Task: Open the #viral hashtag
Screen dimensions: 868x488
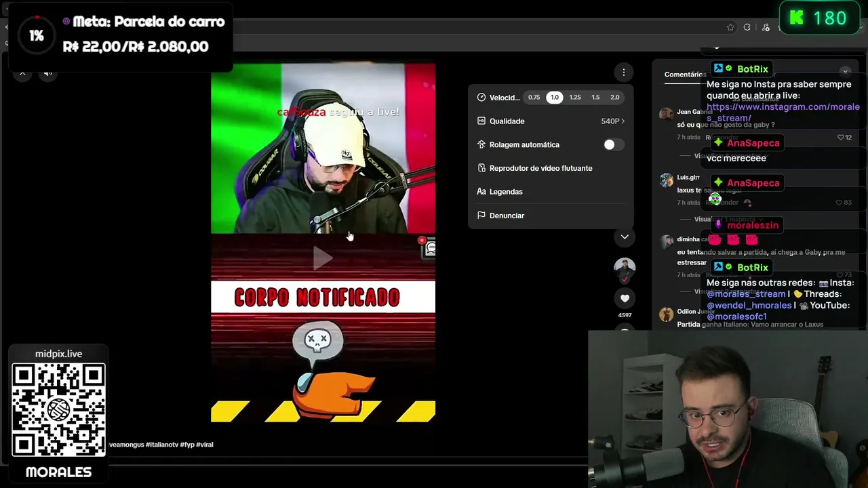Action: [205, 445]
